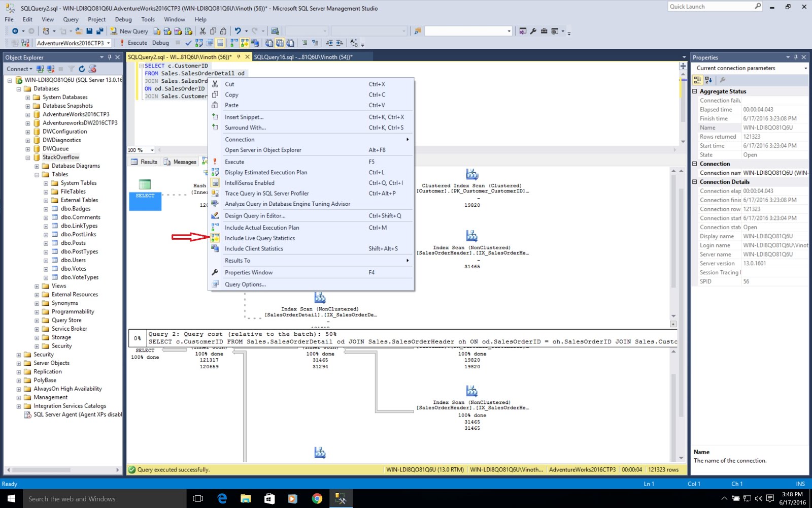Open the Current connection parameters dropdown

coord(806,68)
